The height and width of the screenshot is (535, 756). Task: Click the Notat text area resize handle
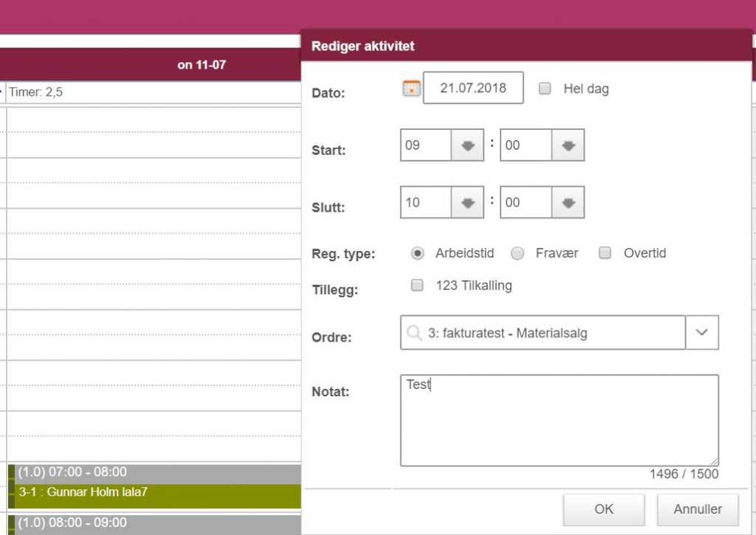coord(714,462)
